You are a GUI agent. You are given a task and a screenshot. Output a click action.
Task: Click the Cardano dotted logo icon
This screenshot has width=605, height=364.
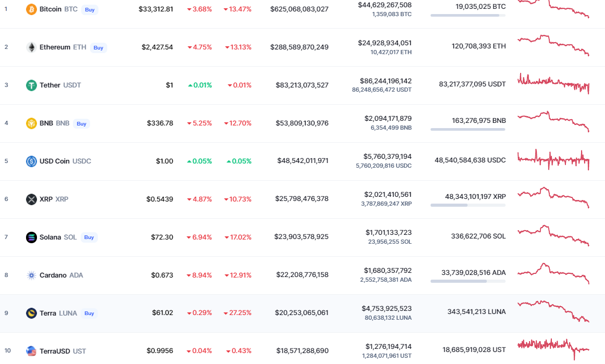click(x=31, y=275)
